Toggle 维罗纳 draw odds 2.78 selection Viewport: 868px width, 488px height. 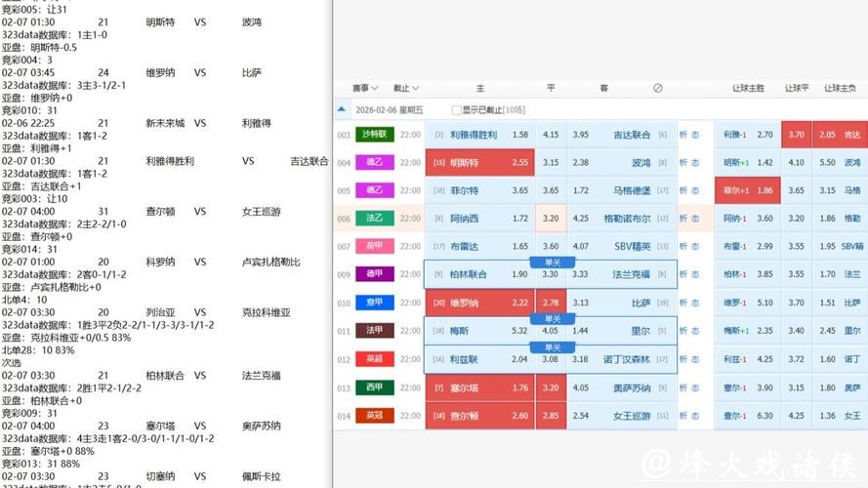(x=551, y=304)
